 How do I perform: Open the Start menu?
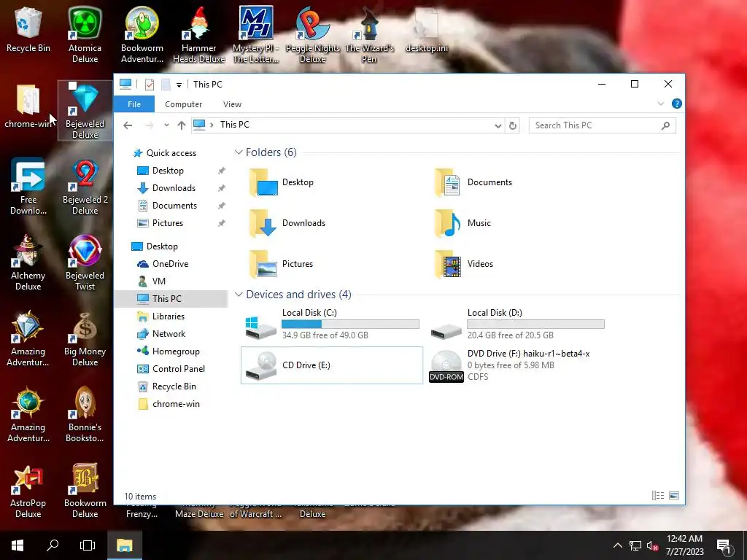18,545
